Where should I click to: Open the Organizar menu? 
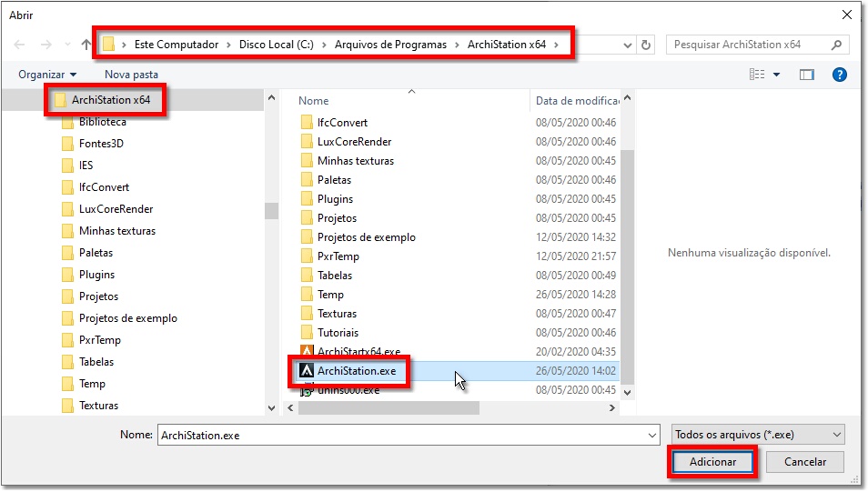(47, 75)
